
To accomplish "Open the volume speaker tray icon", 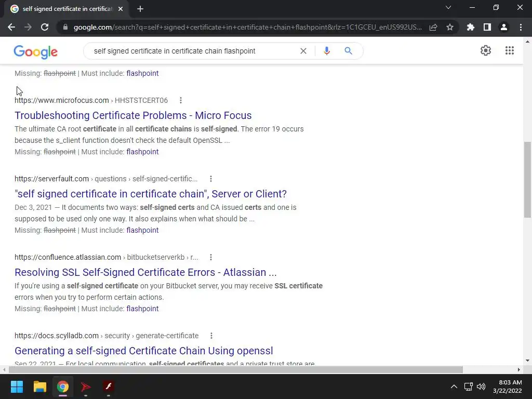I will (481, 387).
